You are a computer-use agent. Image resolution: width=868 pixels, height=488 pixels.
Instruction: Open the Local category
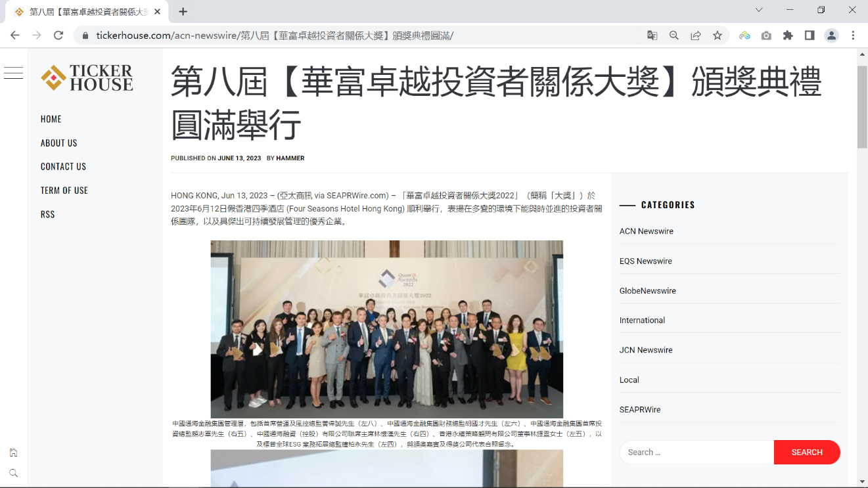(629, 380)
